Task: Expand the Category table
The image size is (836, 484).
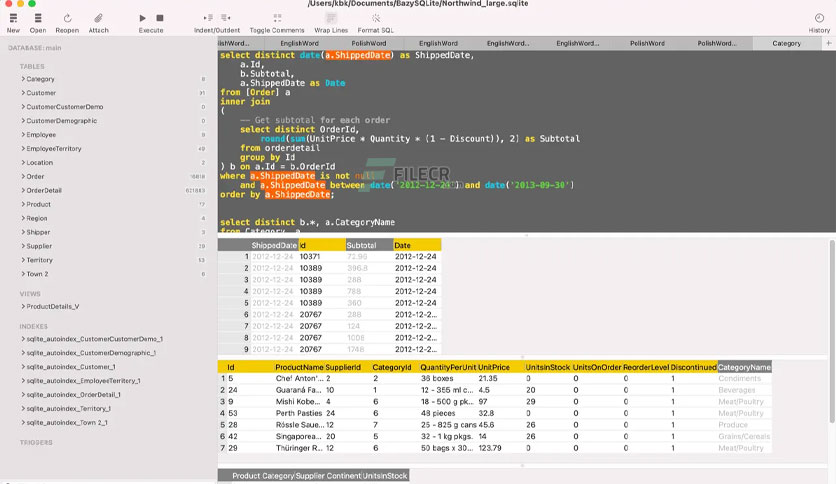Action: (23, 79)
